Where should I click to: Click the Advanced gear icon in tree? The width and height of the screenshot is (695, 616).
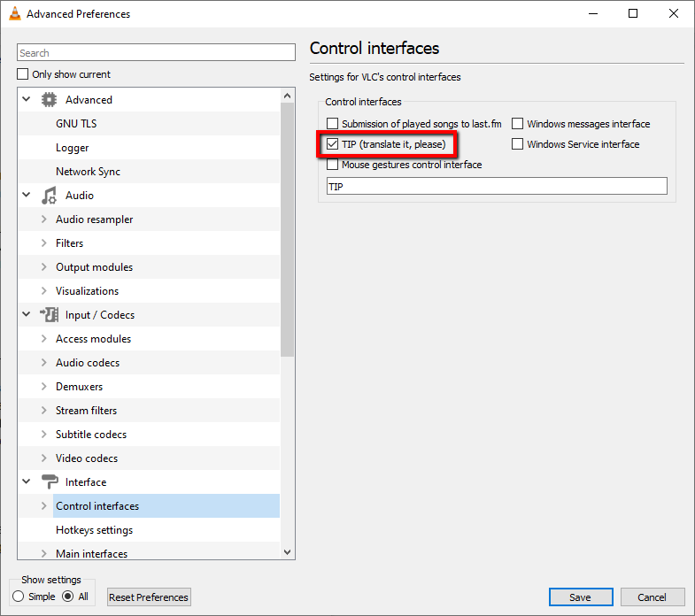(x=50, y=100)
